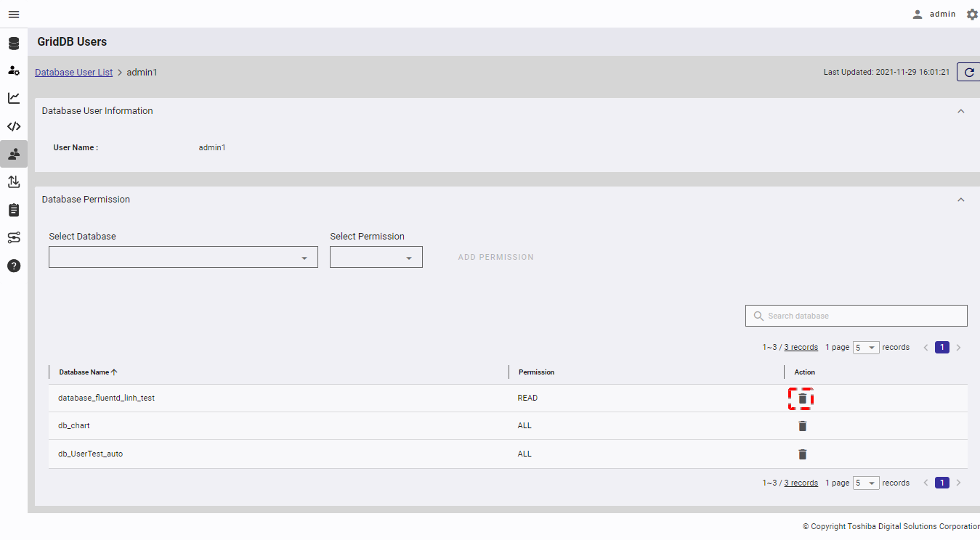The image size is (980, 540).
Task: Click the refresh button
Action: point(968,73)
